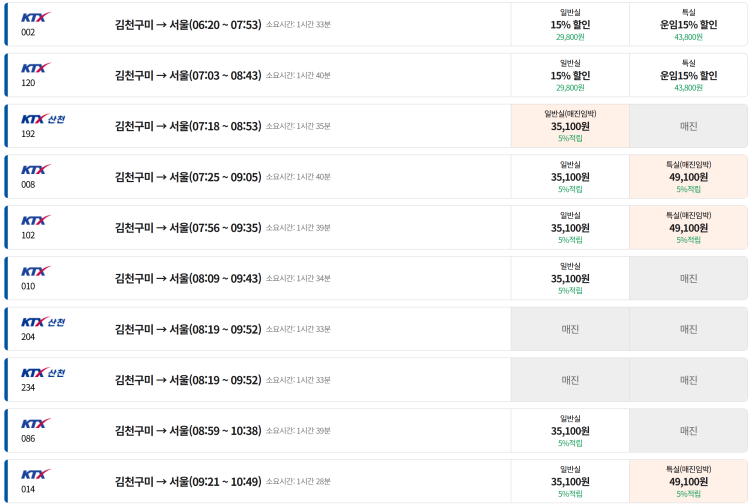Select 일반실 35,100원 on train 086
Screen dimensions: 750x504
pos(570,431)
